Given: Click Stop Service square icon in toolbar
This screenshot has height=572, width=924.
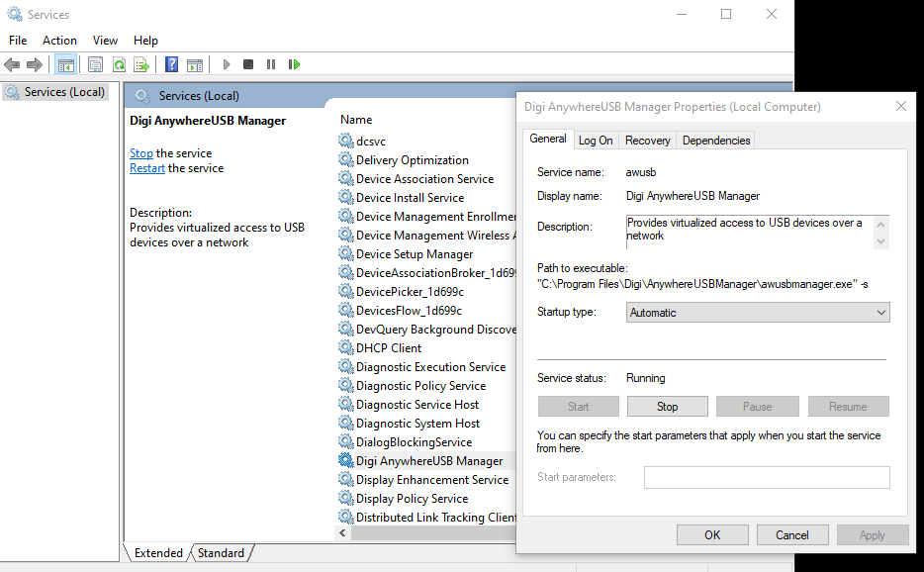Looking at the screenshot, I should [x=248, y=64].
